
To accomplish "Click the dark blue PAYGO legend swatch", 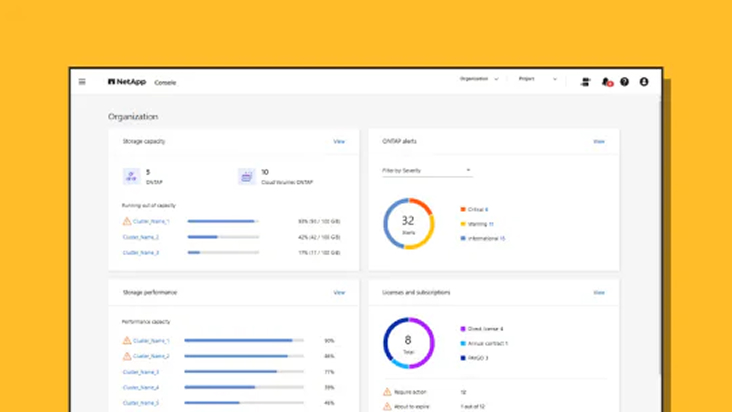I will coord(463,358).
